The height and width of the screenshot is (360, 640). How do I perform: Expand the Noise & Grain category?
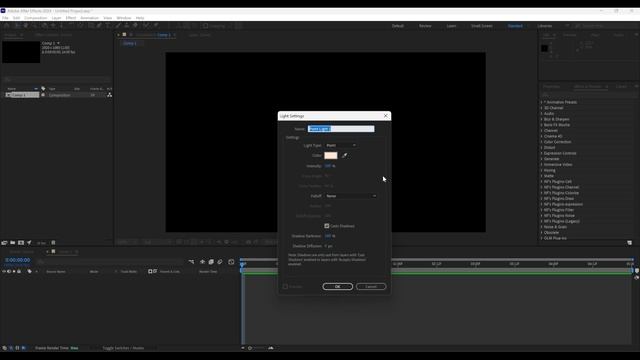click(x=542, y=227)
